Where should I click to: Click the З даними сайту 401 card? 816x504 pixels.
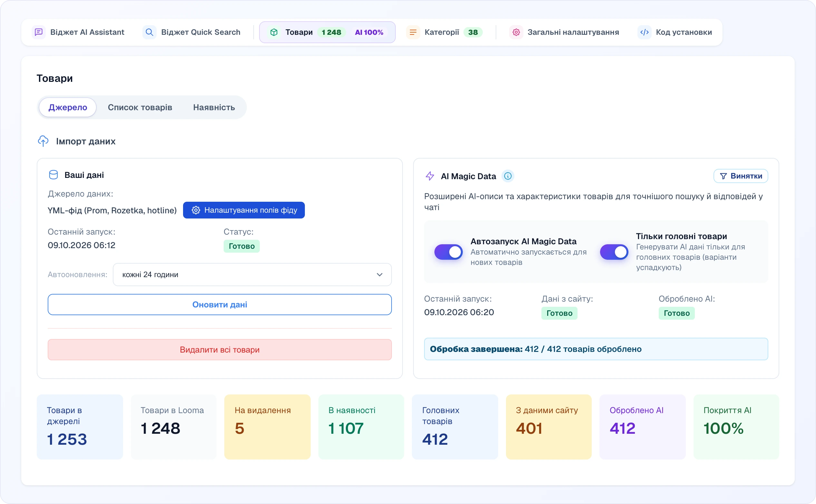pos(549,427)
